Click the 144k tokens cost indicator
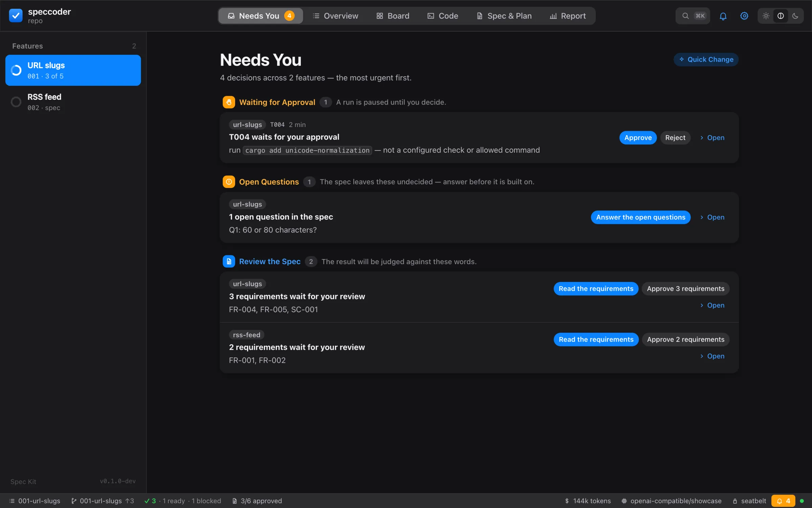The width and height of the screenshot is (812, 508). click(588, 501)
